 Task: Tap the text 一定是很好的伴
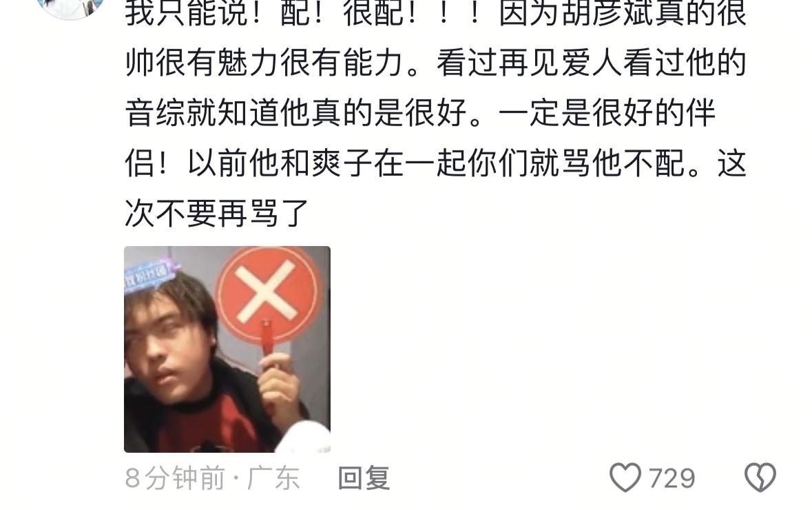click(607, 113)
